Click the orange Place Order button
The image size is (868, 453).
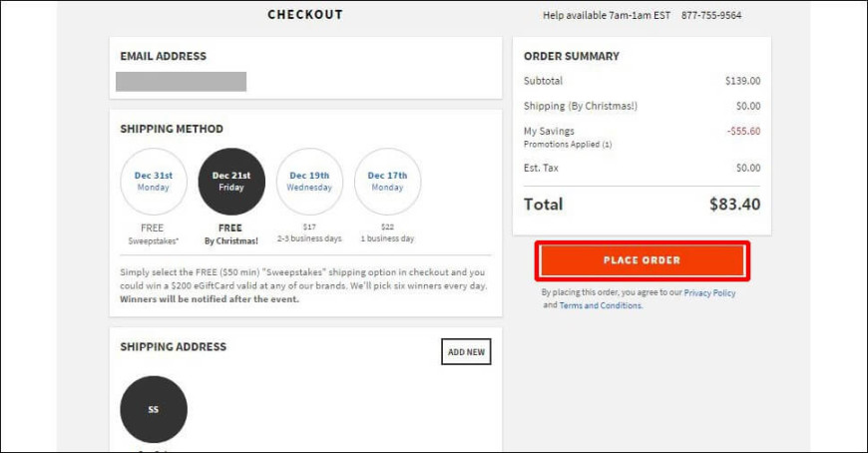[643, 260]
